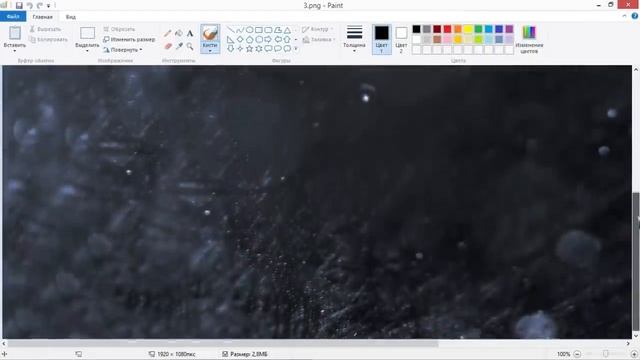Choose the Left arrow shape
Viewport: 640px width, 360px height.
278,40
